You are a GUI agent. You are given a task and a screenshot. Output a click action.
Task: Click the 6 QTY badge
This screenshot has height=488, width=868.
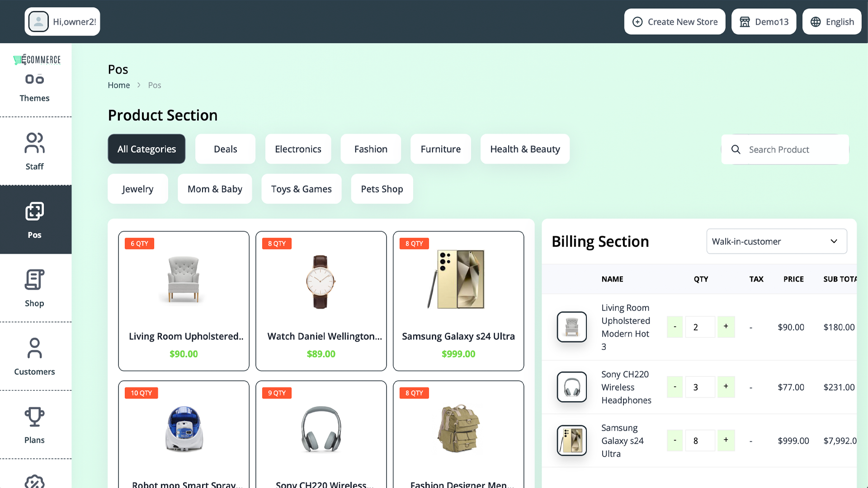point(139,243)
